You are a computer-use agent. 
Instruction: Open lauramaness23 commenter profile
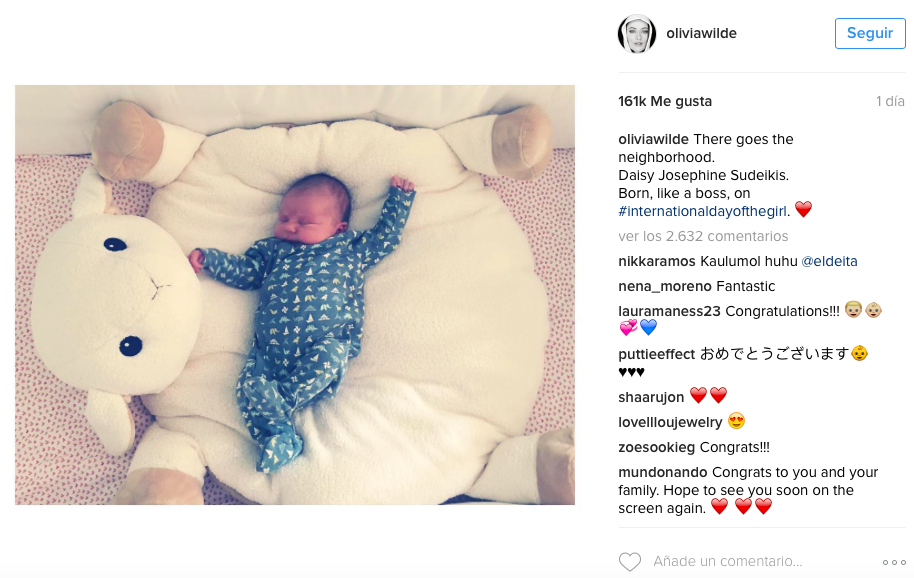(669, 311)
